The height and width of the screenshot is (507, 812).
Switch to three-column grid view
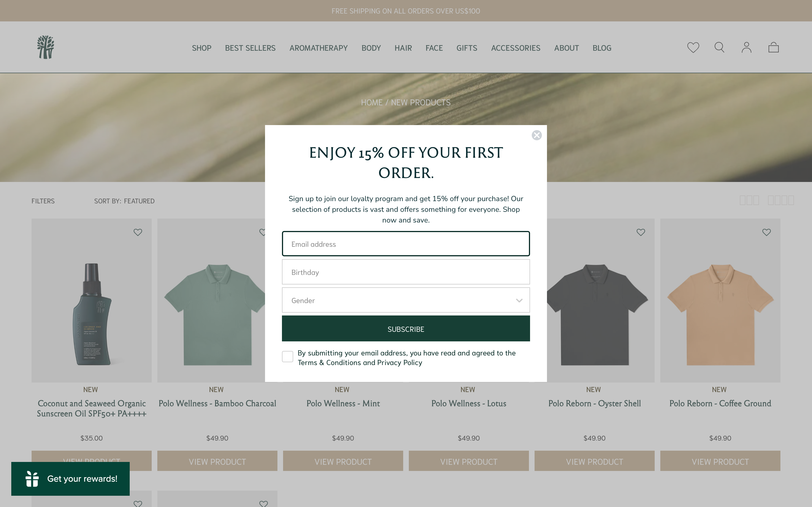point(749,200)
